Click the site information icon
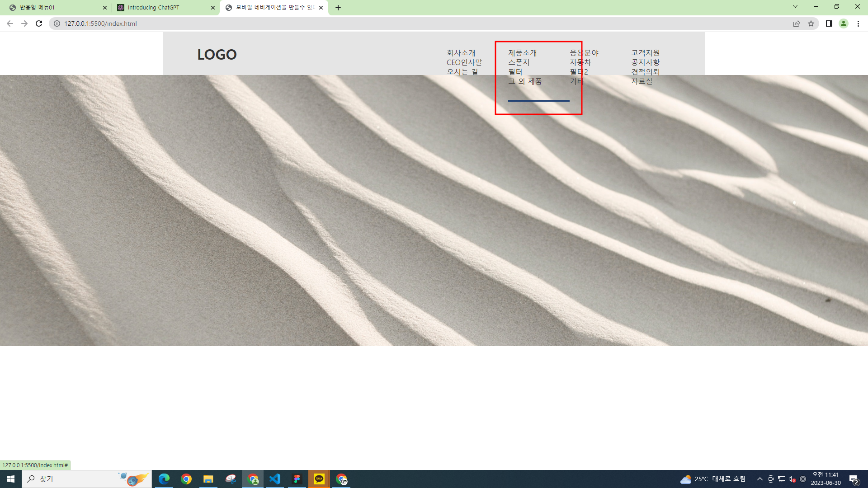Screen dimensions: 868x488 (x=57, y=23)
